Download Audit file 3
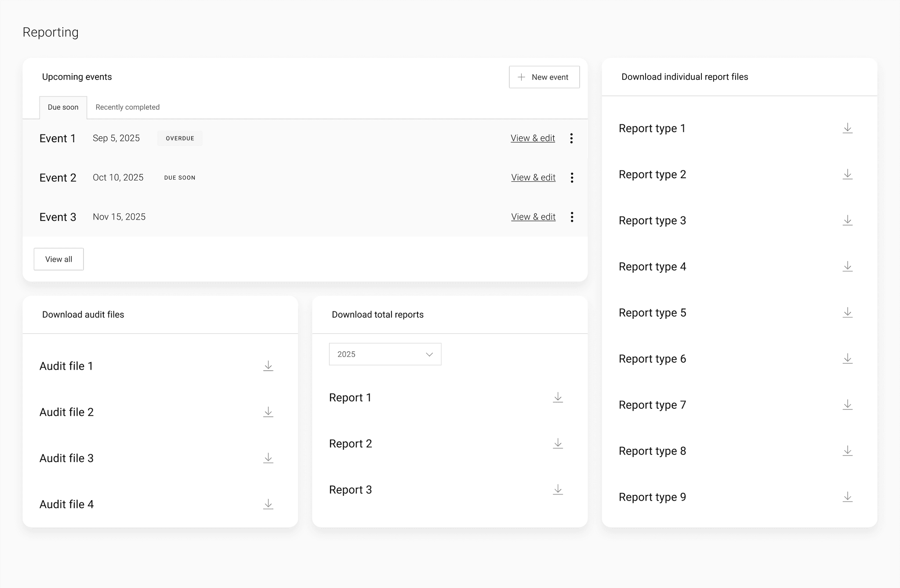This screenshot has height=588, width=900. (268, 458)
